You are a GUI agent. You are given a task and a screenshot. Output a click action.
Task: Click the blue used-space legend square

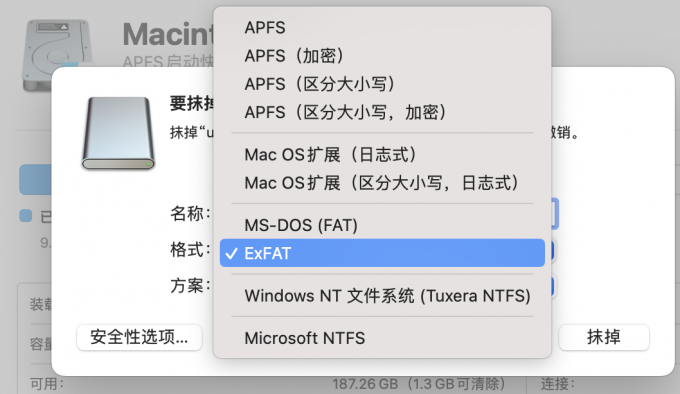pyautogui.click(x=26, y=215)
